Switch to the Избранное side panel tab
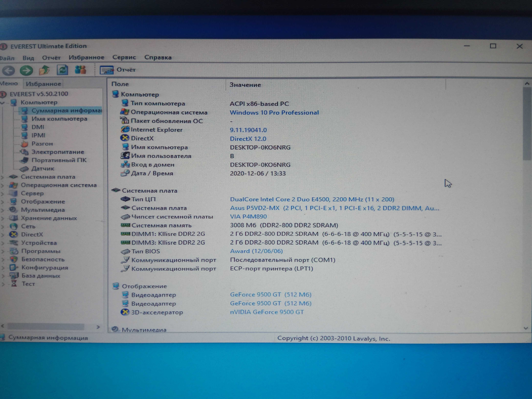532x399 pixels. (x=43, y=84)
